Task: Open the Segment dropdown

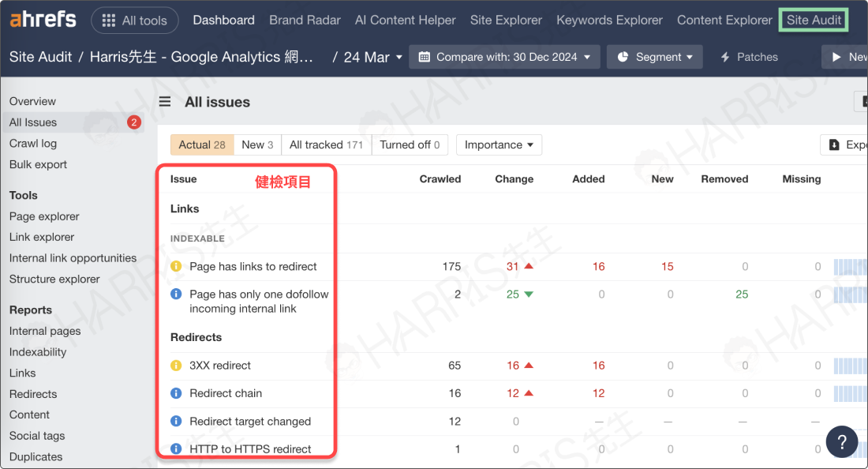Action: pos(654,57)
